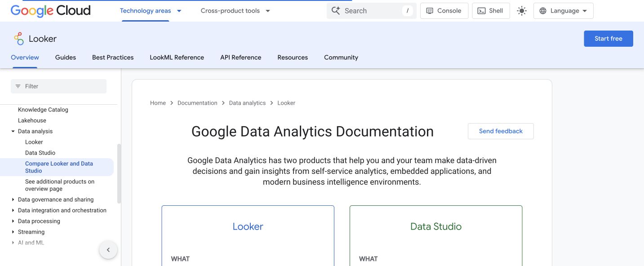The width and height of the screenshot is (644, 266).
Task: Click the slash shortcut key in search
Action: pyautogui.click(x=408, y=11)
